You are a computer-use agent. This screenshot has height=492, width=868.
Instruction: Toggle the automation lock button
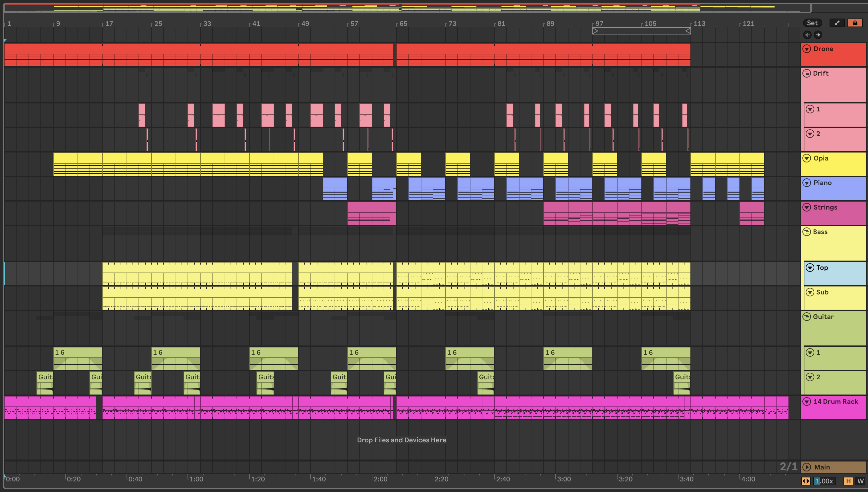[855, 23]
